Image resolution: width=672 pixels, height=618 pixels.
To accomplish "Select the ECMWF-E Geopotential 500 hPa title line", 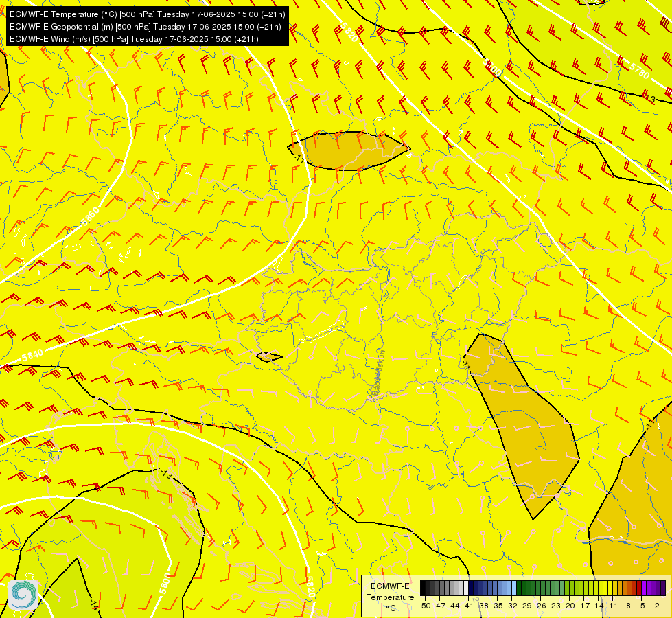I will 146,27.
